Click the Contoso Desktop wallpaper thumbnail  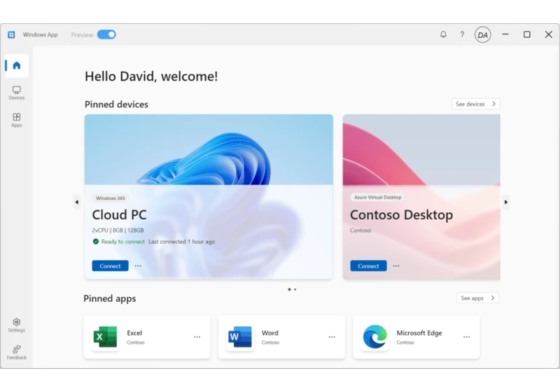421,150
